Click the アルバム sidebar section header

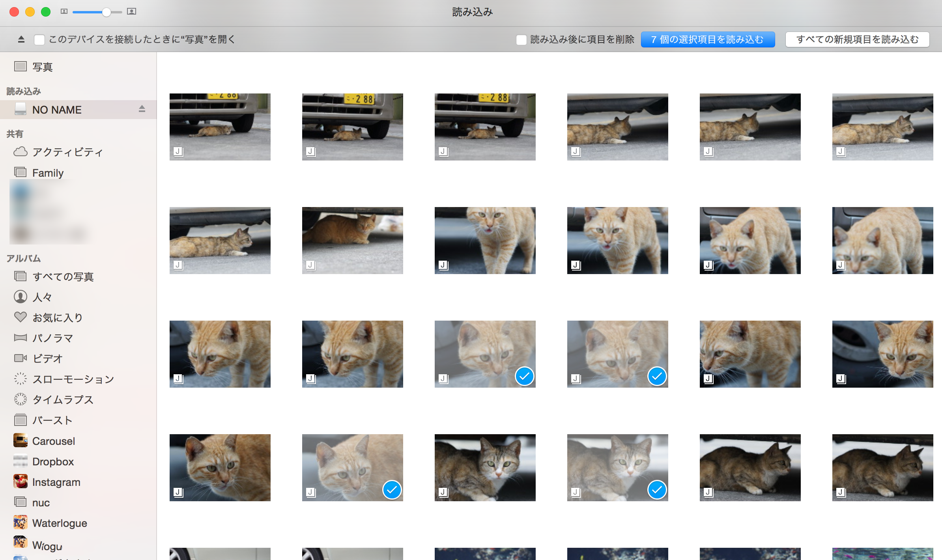tap(24, 258)
